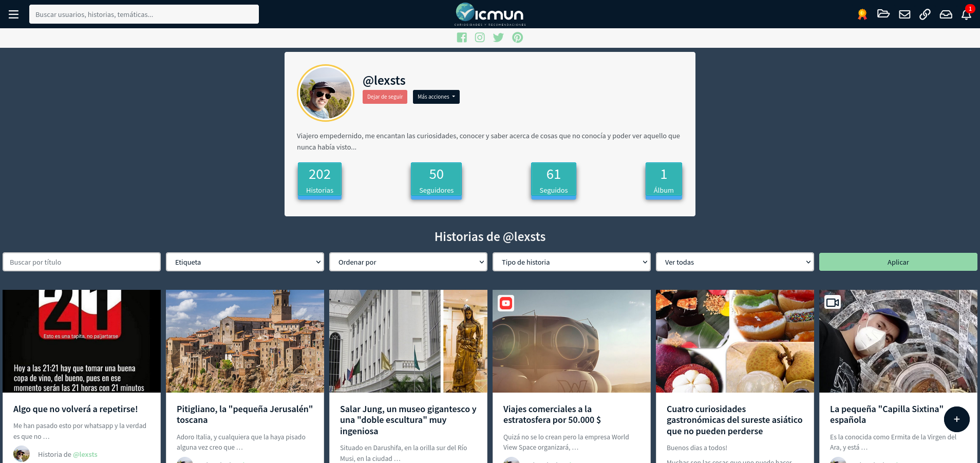Click the 'Quizá no se lo crean' excerpt

tap(566, 442)
